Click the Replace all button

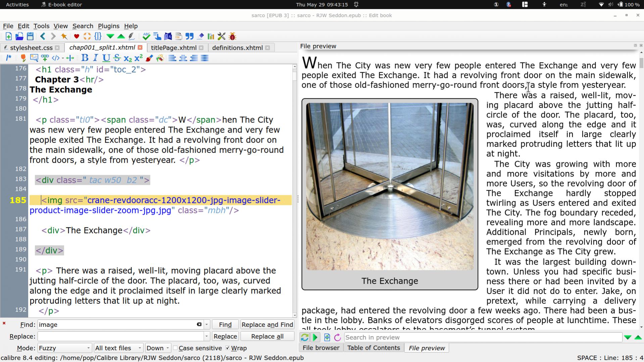pos(267,337)
